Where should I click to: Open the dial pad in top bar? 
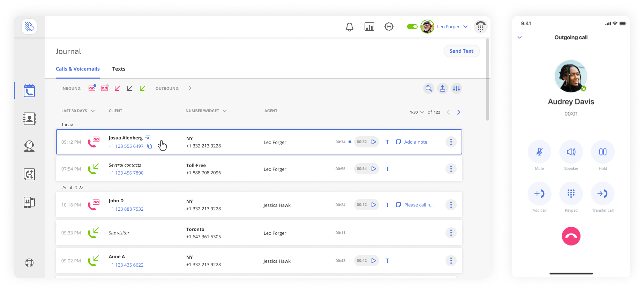click(480, 27)
